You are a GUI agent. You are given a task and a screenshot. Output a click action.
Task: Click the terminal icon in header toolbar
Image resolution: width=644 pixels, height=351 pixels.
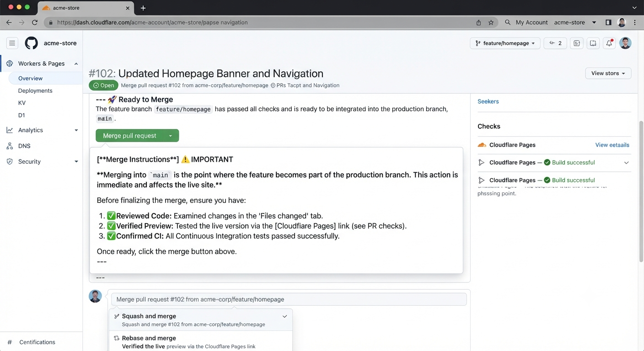577,43
